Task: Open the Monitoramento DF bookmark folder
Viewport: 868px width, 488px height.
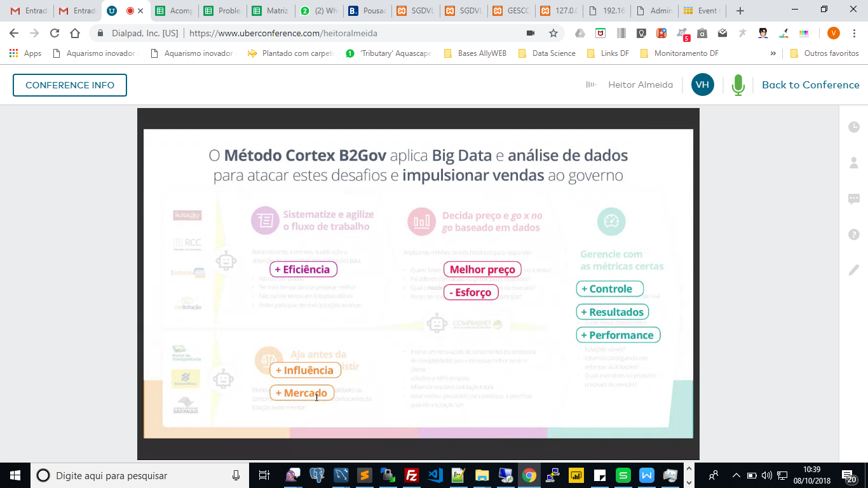Action: [x=679, y=53]
